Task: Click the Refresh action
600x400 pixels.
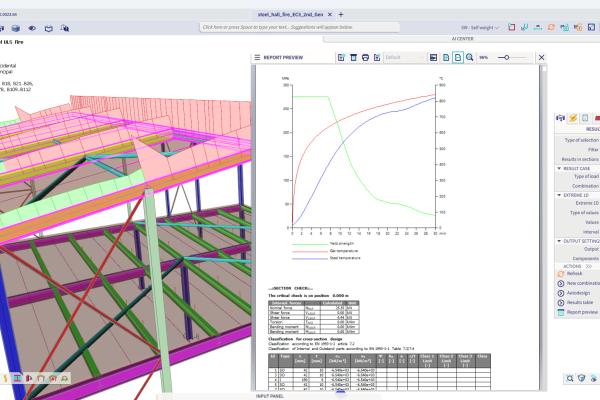Action: point(574,274)
